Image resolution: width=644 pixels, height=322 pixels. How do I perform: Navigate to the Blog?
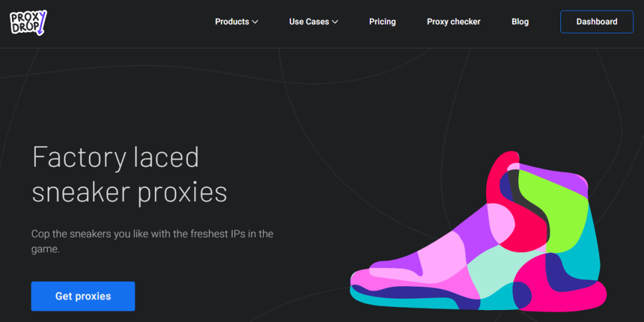click(x=520, y=21)
